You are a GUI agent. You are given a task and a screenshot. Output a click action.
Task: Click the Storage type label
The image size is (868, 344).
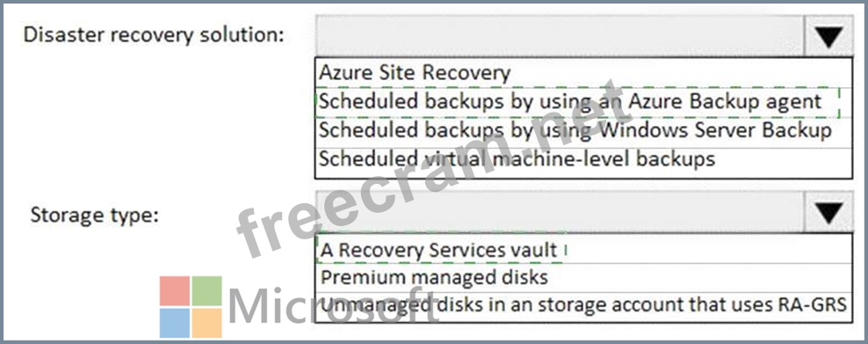(x=95, y=215)
